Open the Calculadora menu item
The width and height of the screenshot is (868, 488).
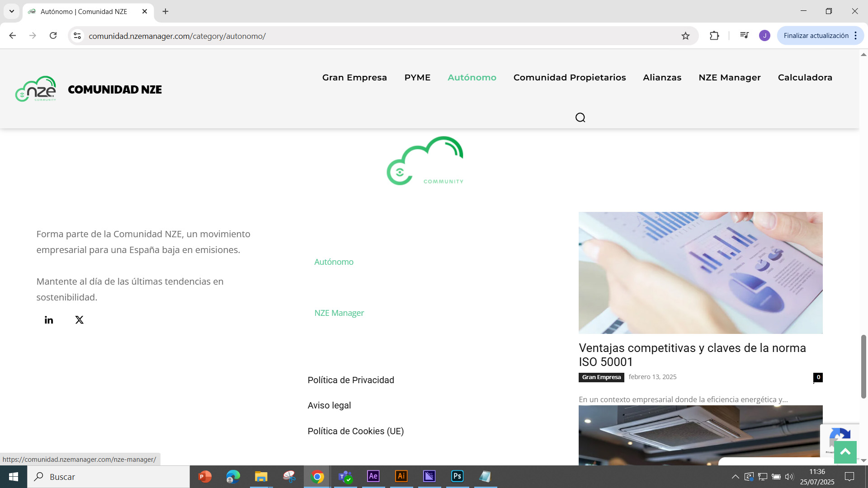coord(805,78)
